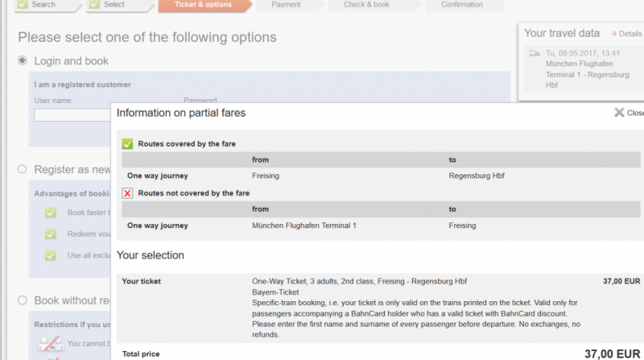
Task: Click the arrow icon beside Details
Action: coord(613,34)
